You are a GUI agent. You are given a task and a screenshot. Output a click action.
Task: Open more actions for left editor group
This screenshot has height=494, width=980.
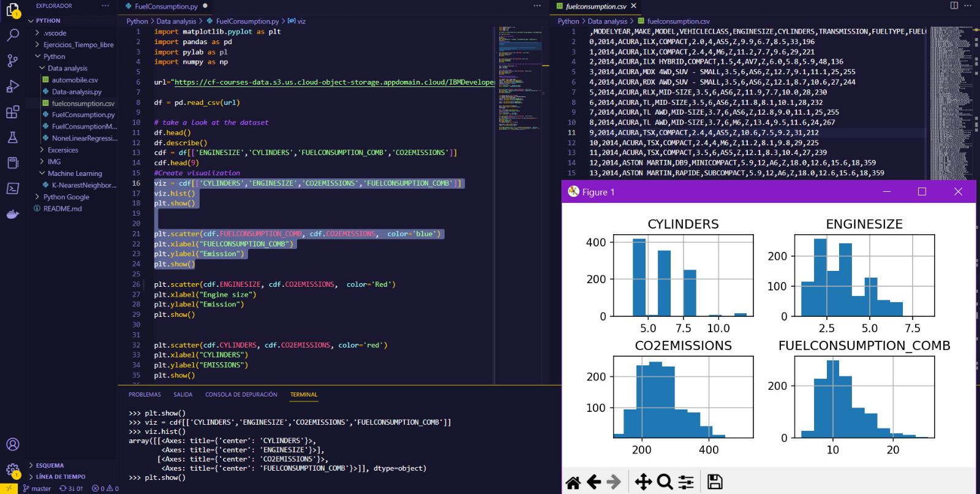[537, 6]
